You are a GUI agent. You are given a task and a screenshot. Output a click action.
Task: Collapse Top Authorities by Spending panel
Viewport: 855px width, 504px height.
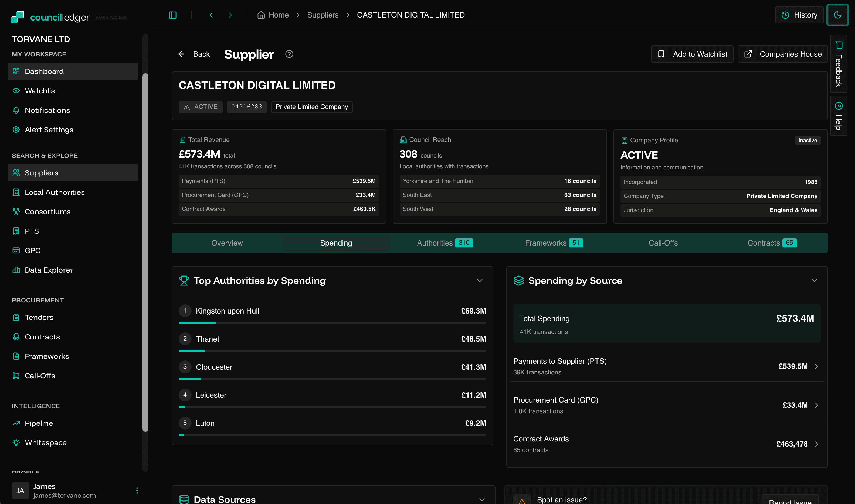(x=480, y=281)
